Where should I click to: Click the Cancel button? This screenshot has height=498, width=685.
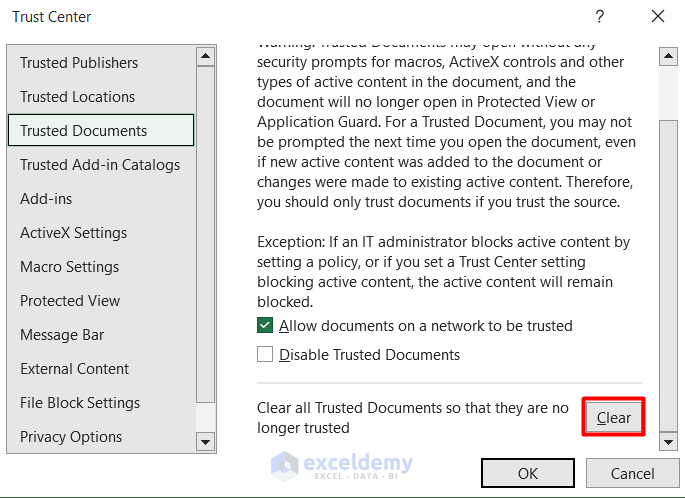pos(632,473)
